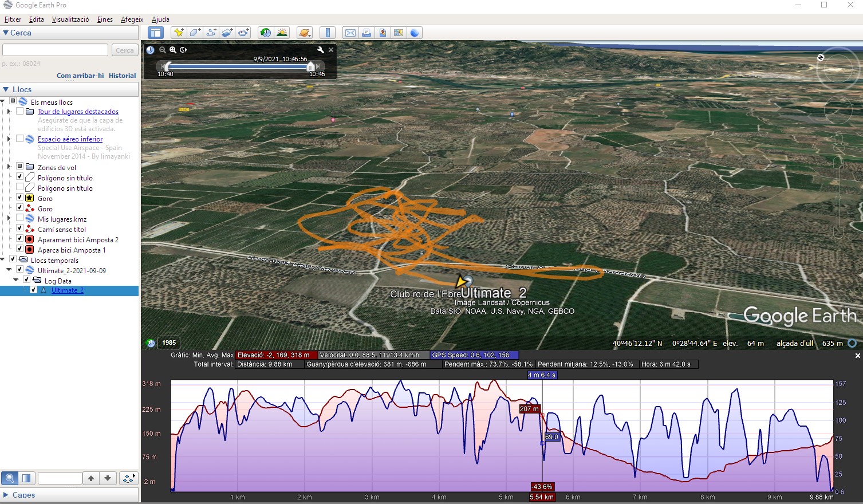
Task: Click the Add Placemark pushpin icon
Action: pyautogui.click(x=179, y=33)
